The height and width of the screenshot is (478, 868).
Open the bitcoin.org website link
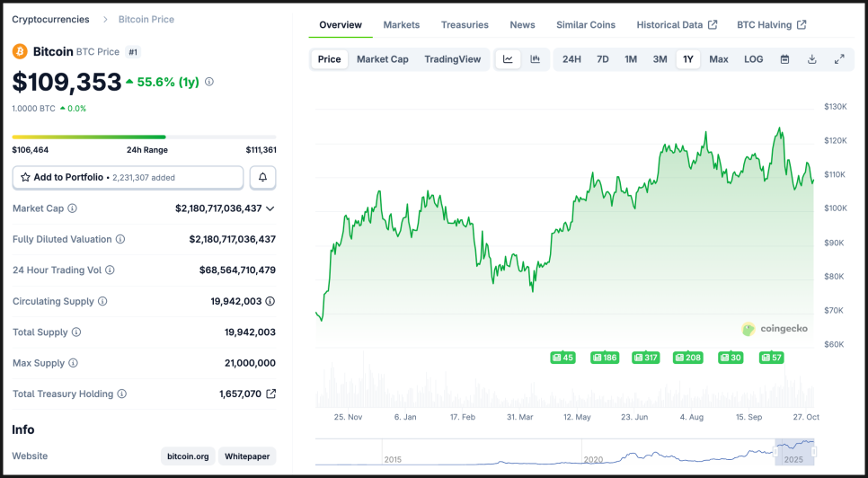(190, 456)
